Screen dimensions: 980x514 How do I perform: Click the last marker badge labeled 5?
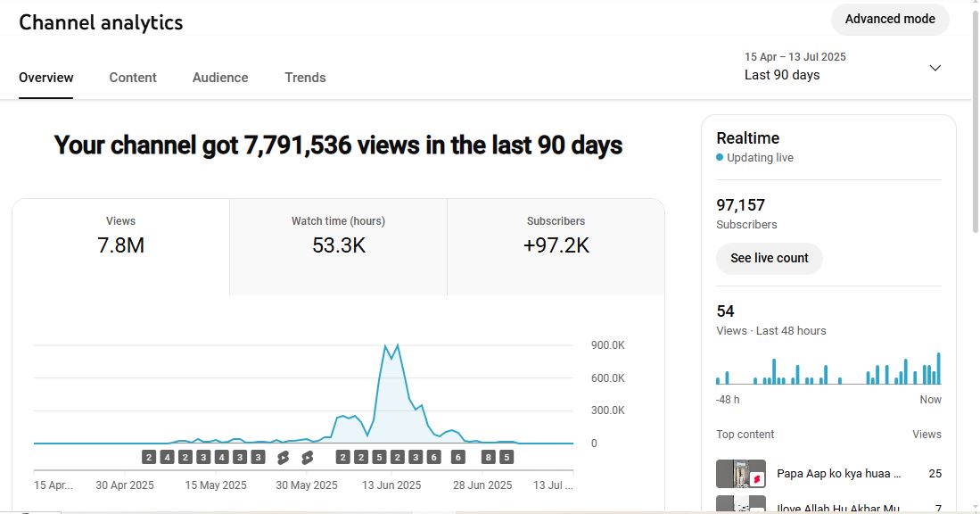pyautogui.click(x=506, y=458)
